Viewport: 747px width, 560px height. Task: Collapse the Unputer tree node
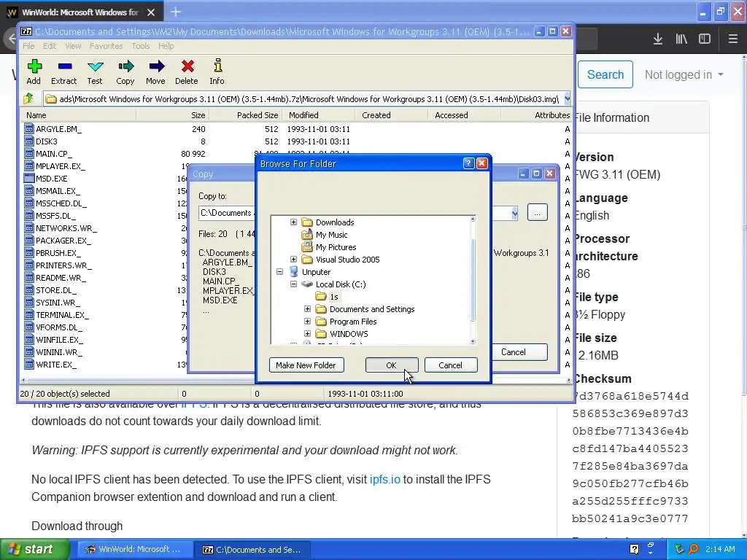279,272
